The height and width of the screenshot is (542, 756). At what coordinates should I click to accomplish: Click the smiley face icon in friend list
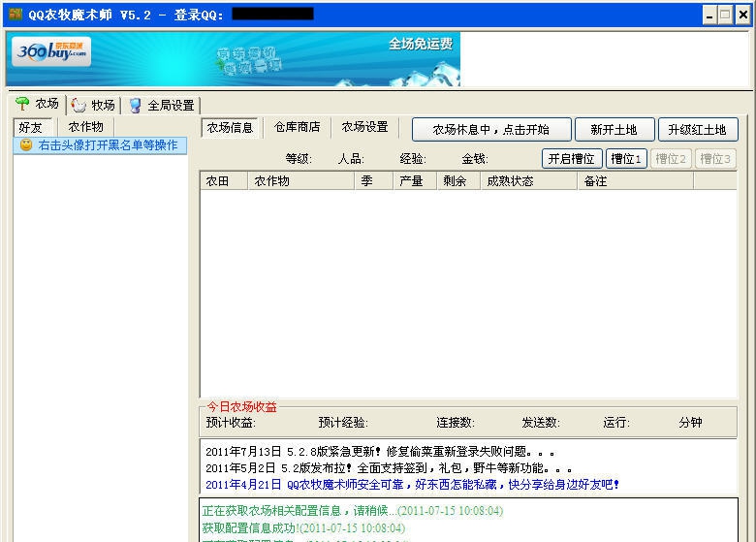click(26, 144)
